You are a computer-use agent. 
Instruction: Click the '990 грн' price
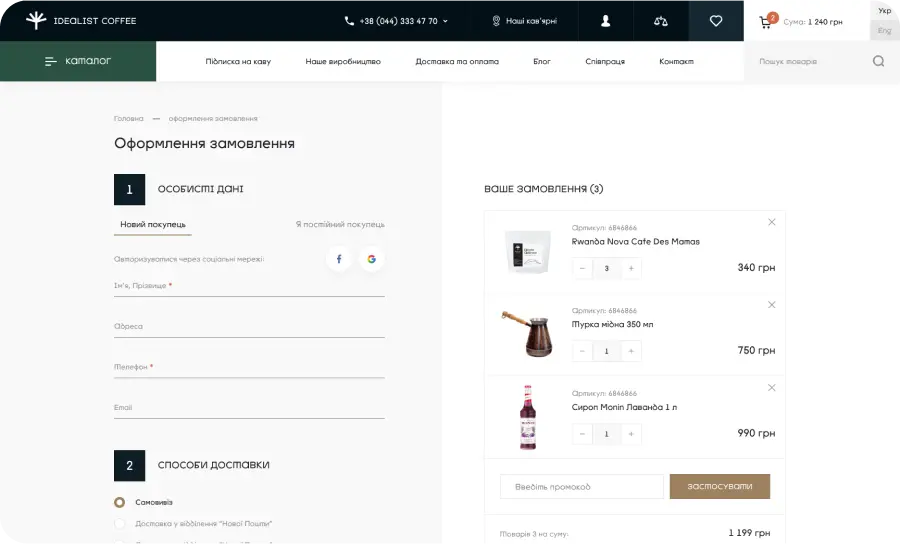tap(756, 433)
